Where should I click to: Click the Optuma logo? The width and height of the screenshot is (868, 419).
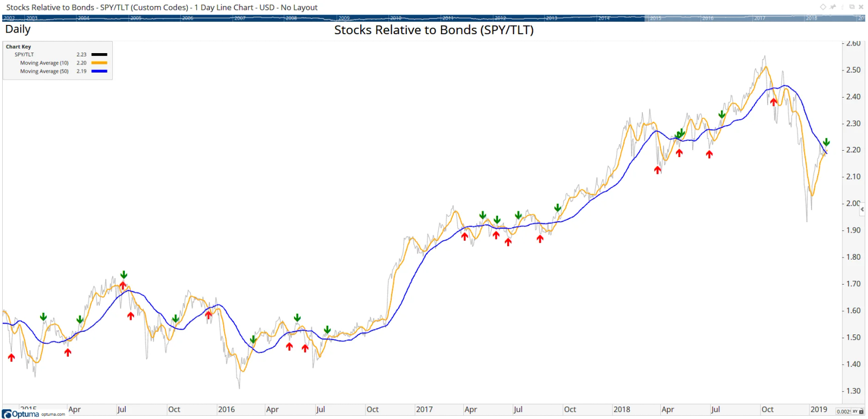[x=21, y=414]
